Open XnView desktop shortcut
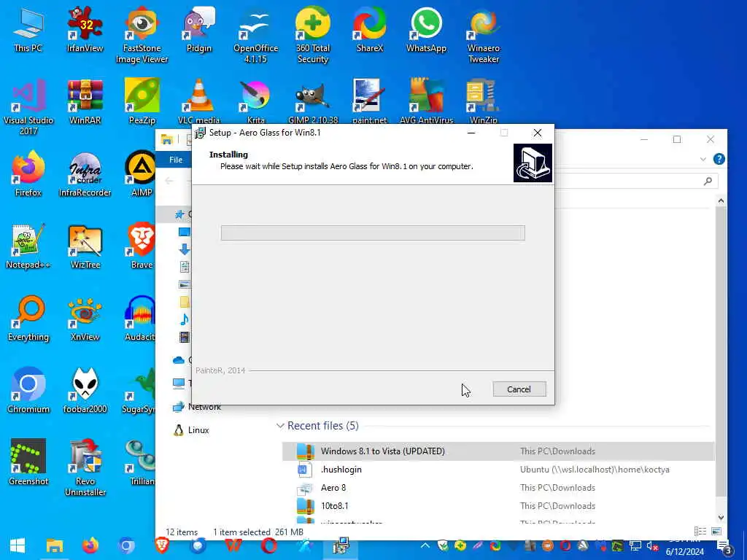The width and height of the screenshot is (747, 560). click(x=85, y=319)
